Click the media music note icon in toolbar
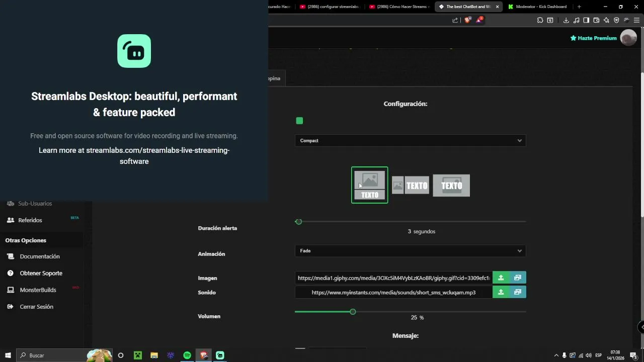This screenshot has width=644, height=362. (577, 20)
